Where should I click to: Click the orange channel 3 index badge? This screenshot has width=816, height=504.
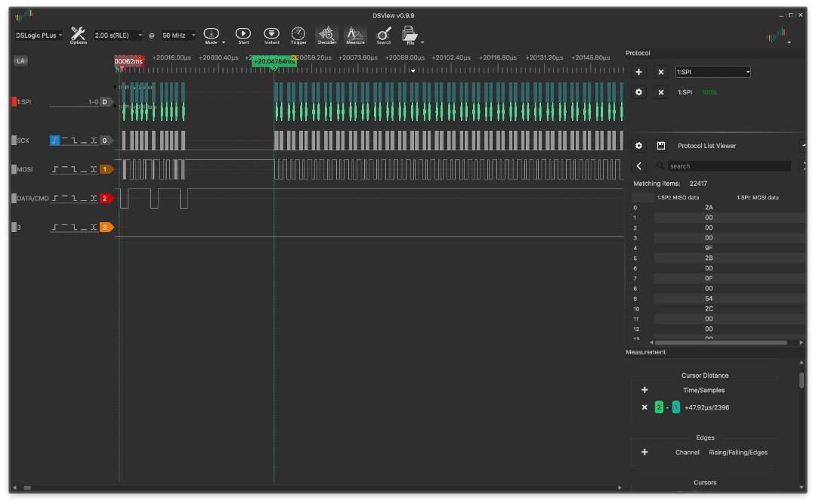point(107,227)
